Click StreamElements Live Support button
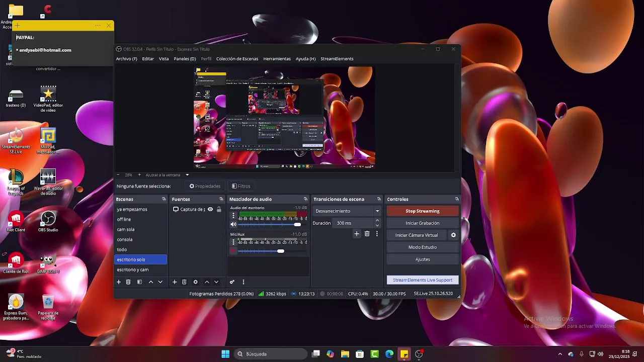Screen dimensions: 644x362 (x=423, y=280)
